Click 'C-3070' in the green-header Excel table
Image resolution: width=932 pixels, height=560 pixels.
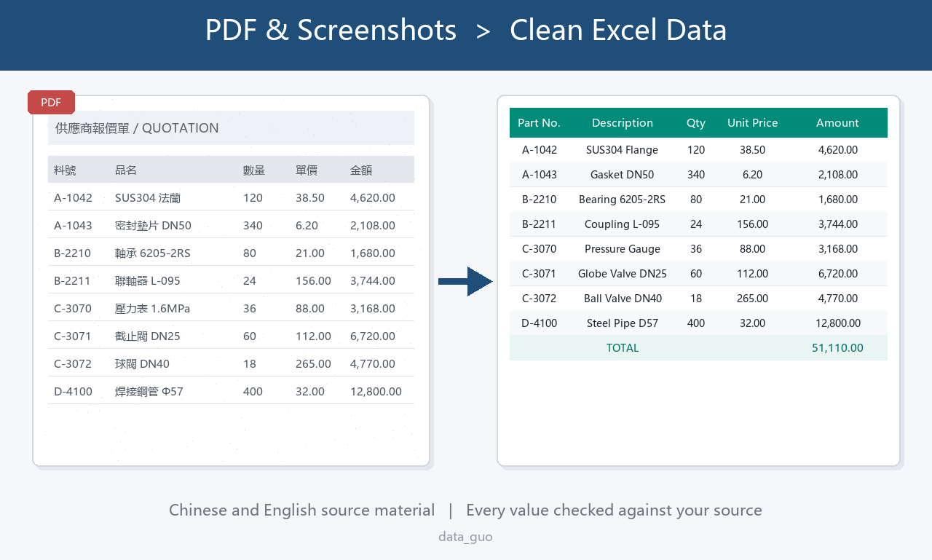pyautogui.click(x=540, y=249)
